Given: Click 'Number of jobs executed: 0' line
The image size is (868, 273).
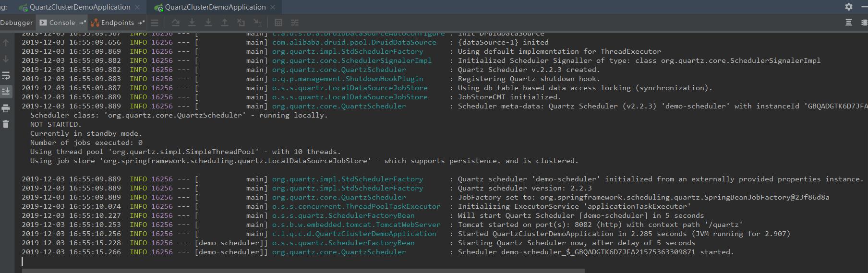Looking at the screenshot, I should (86, 142).
